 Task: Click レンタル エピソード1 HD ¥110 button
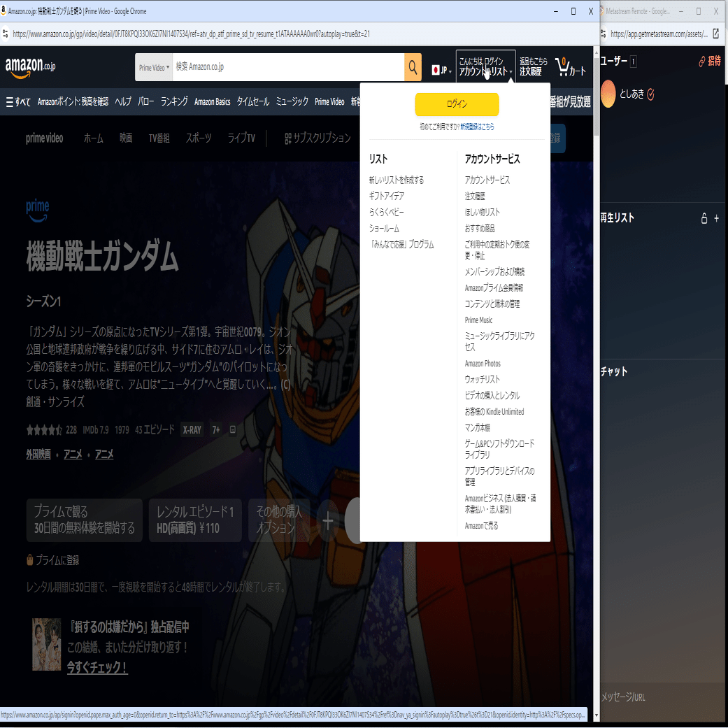click(195, 520)
